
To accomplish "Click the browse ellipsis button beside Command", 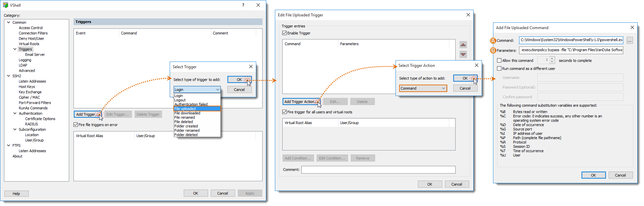I will pos(629,40).
